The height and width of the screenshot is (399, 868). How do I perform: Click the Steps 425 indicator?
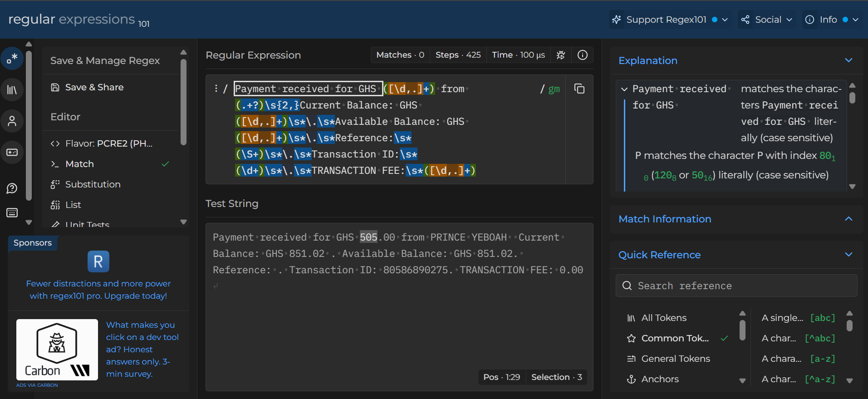[x=458, y=55]
